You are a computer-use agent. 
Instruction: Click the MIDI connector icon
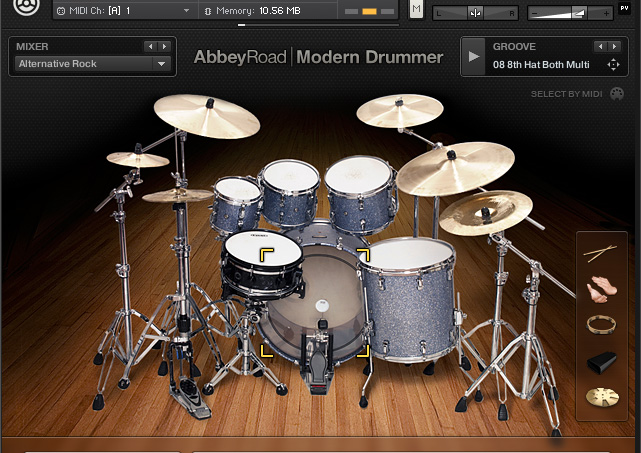[x=61, y=11]
